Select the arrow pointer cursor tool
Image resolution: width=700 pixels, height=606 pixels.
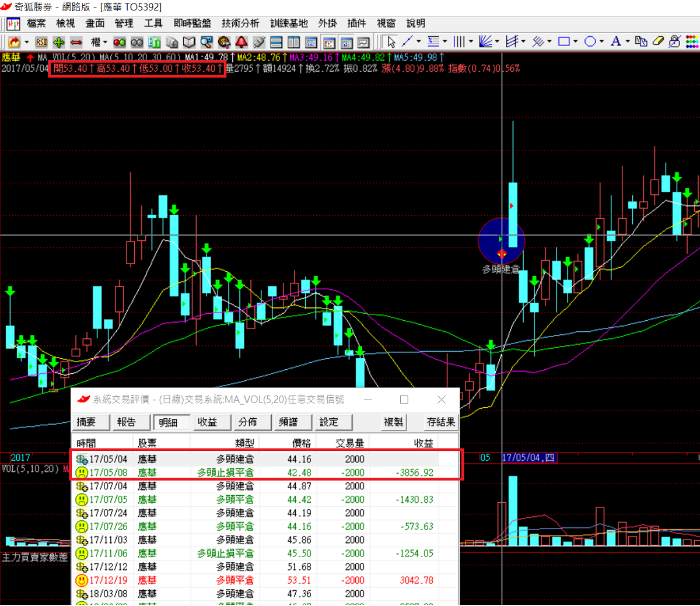(391, 42)
